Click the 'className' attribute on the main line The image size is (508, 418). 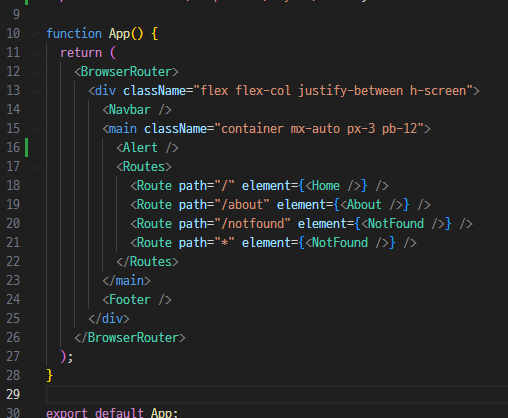[175, 129]
